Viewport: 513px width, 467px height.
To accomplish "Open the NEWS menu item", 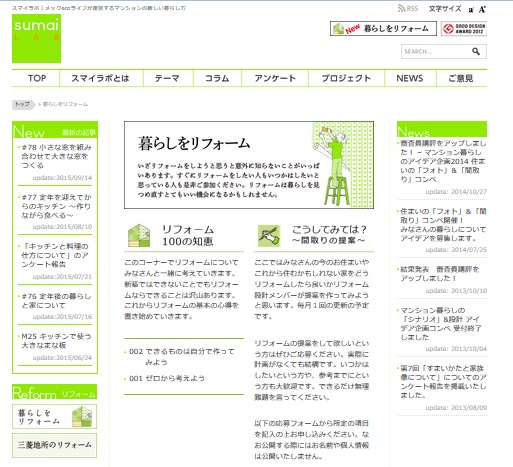I will [410, 78].
